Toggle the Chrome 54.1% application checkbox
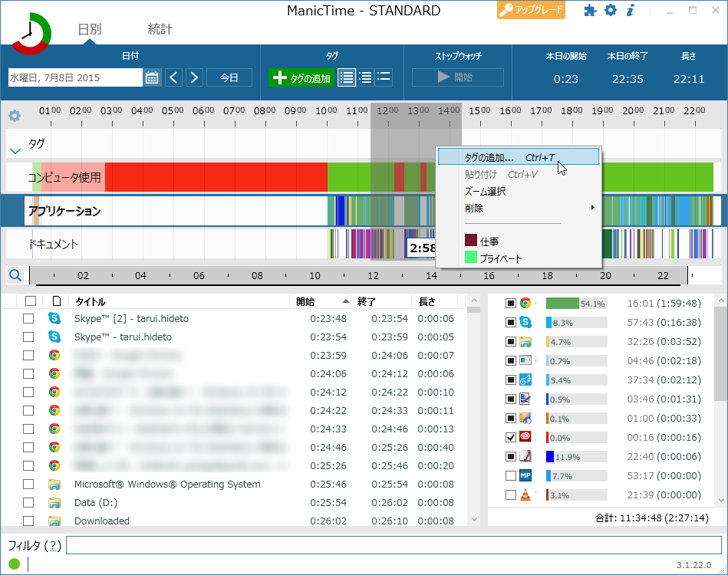 coord(511,303)
